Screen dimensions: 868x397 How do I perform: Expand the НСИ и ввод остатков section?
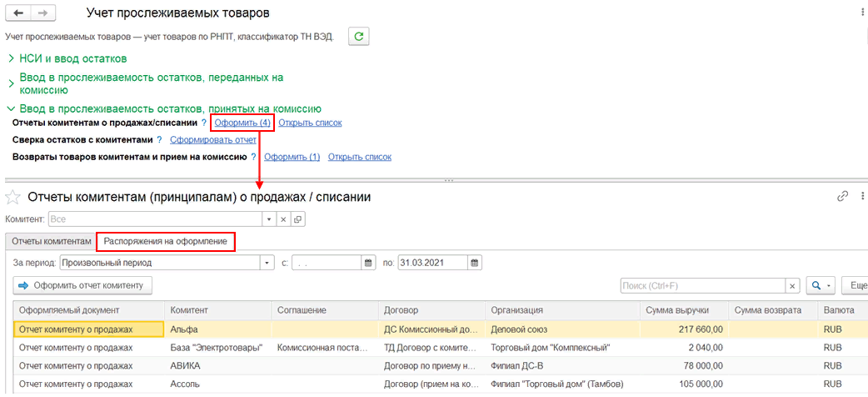click(10, 58)
